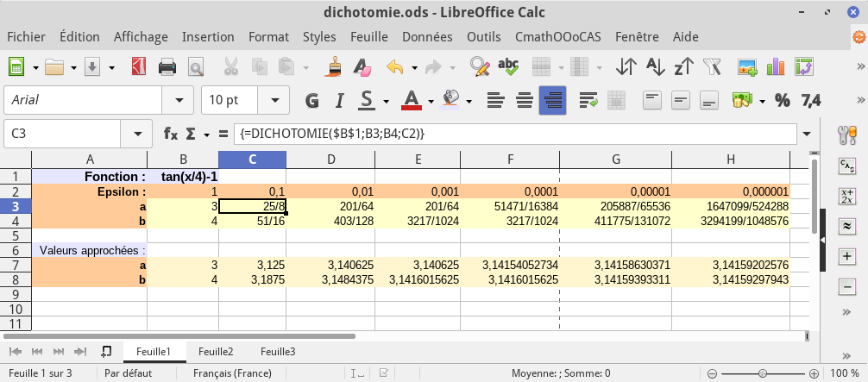Toggle the active align right button

point(552,100)
